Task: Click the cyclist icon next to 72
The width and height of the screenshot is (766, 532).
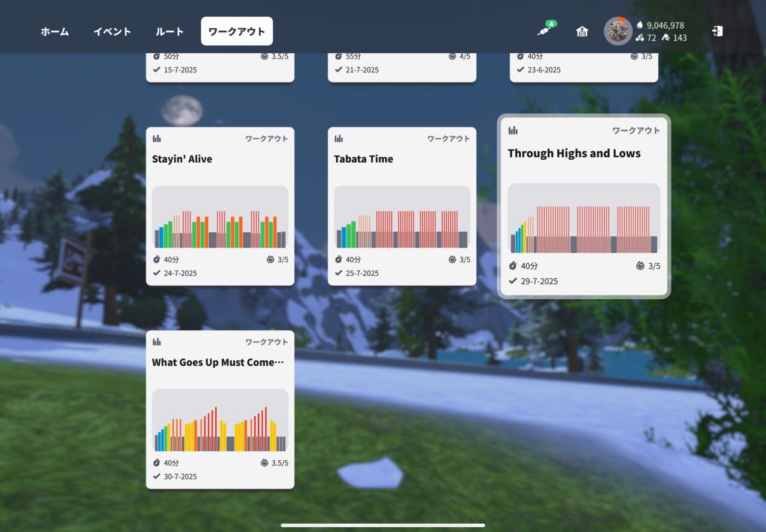Action: coord(640,38)
